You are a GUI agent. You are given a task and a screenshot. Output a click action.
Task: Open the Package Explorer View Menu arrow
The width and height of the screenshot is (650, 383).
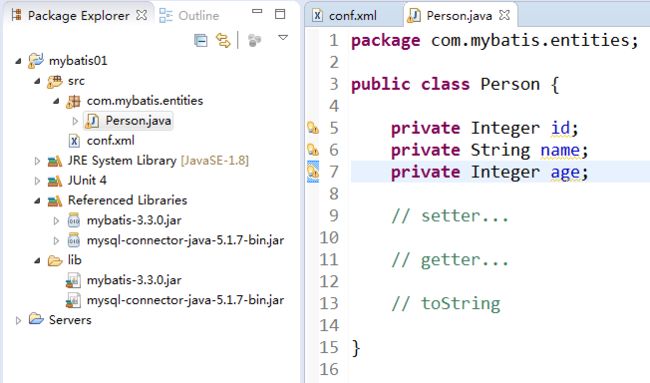(283, 38)
